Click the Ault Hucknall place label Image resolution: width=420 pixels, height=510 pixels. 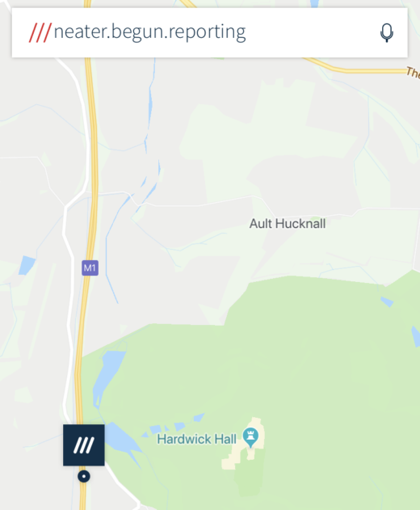(x=288, y=224)
